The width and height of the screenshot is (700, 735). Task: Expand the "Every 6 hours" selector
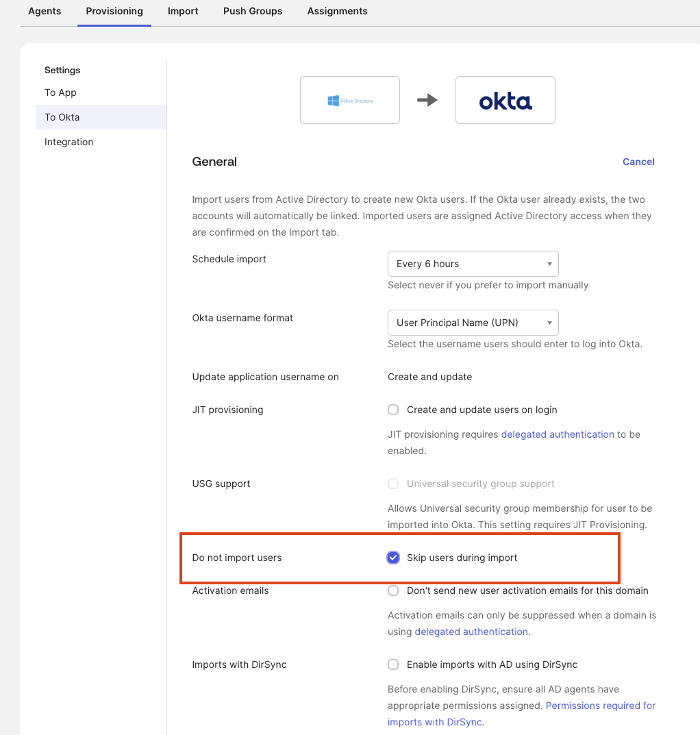pos(473,264)
